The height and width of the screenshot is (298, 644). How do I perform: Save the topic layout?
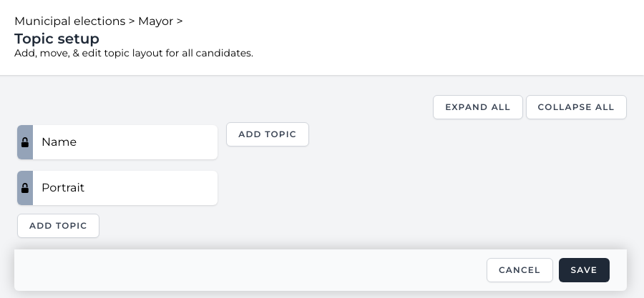[x=583, y=270]
